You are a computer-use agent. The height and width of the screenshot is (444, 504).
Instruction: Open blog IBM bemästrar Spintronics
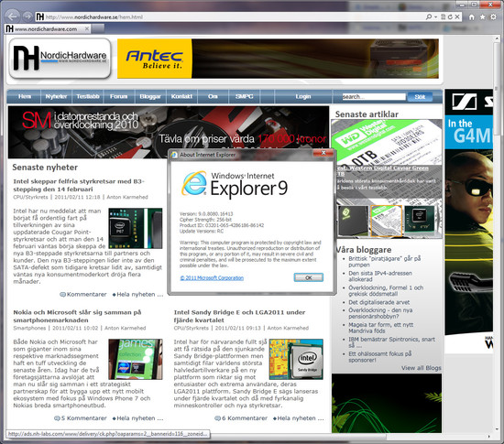(x=392, y=342)
